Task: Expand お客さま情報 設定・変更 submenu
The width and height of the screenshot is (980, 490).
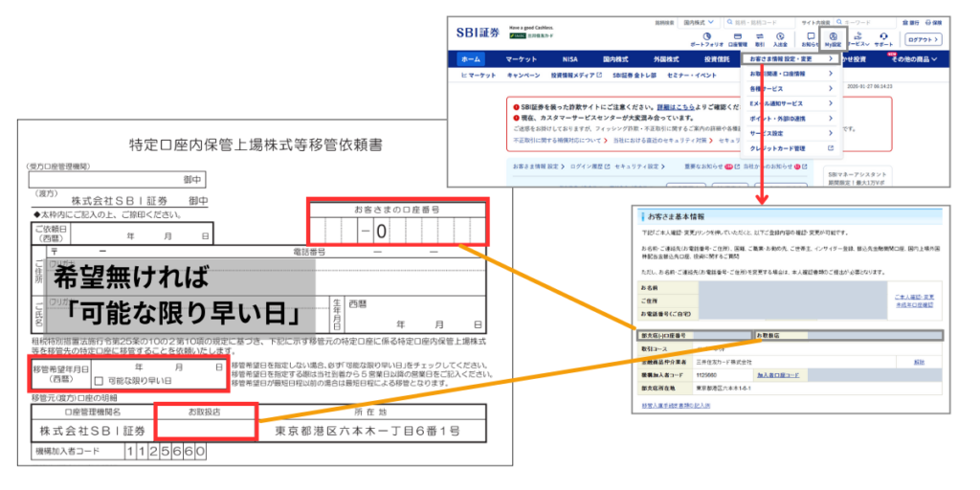Action: [791, 58]
